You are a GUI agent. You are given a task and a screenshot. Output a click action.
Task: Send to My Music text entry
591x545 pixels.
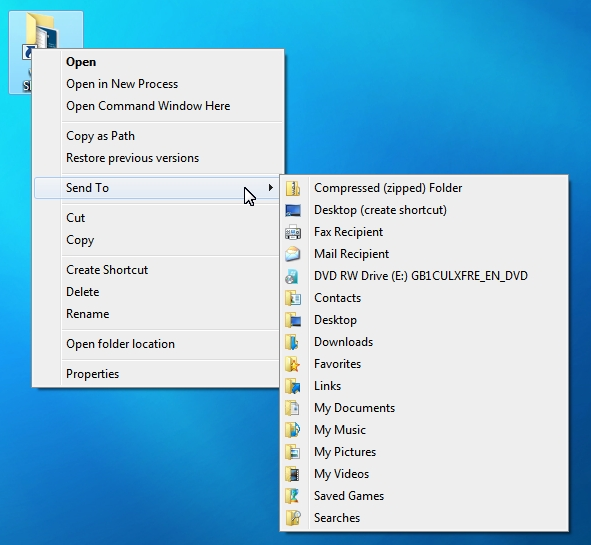340,430
